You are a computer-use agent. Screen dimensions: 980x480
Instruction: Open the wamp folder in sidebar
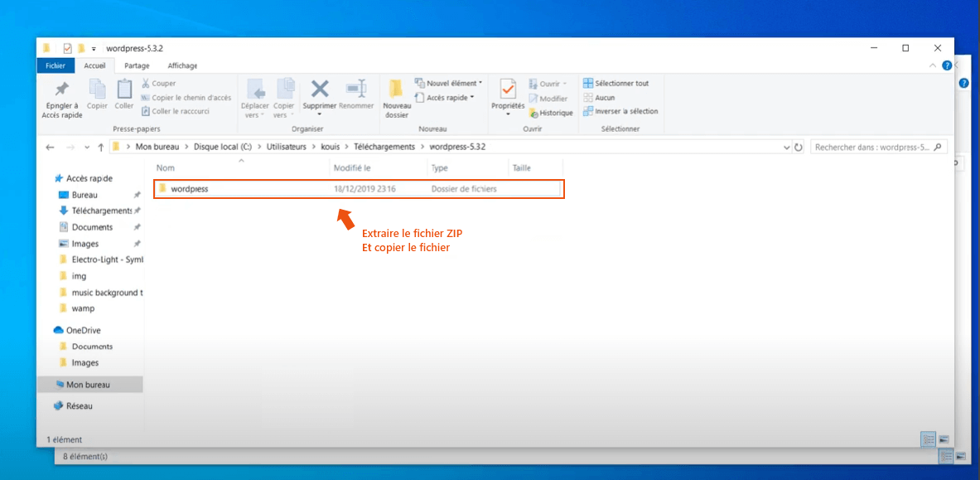[x=76, y=308]
